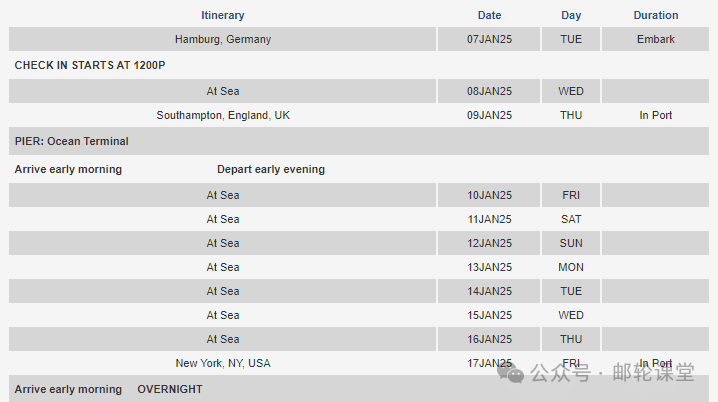Click the SAT day cell
This screenshot has width=718, height=402.
coord(571,219)
